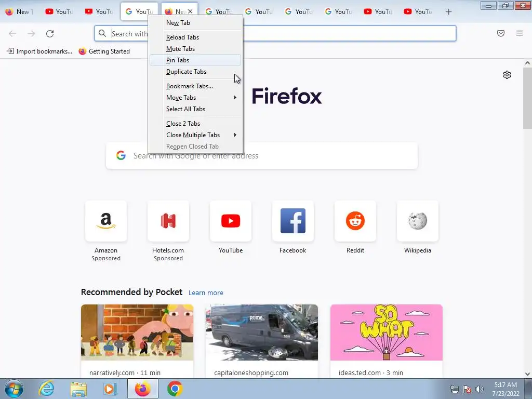Click Import bookmarks... toolbar button
532x399 pixels.
pos(39,51)
